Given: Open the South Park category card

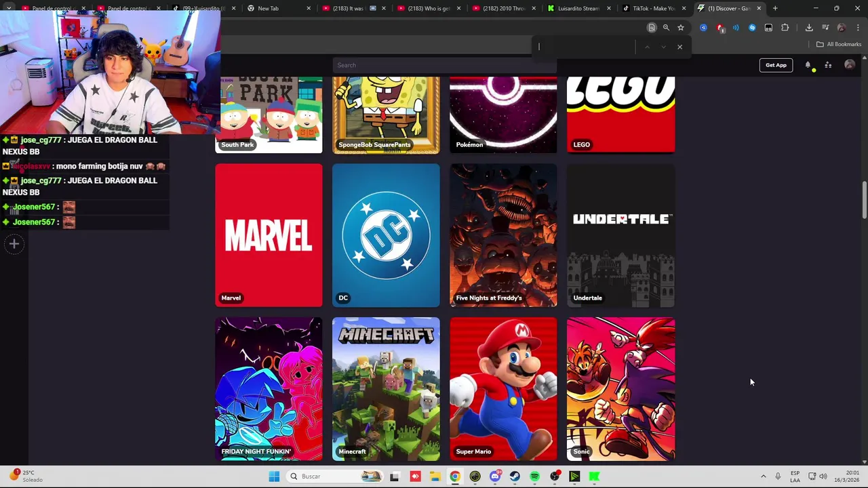Looking at the screenshot, I should pyautogui.click(x=269, y=115).
